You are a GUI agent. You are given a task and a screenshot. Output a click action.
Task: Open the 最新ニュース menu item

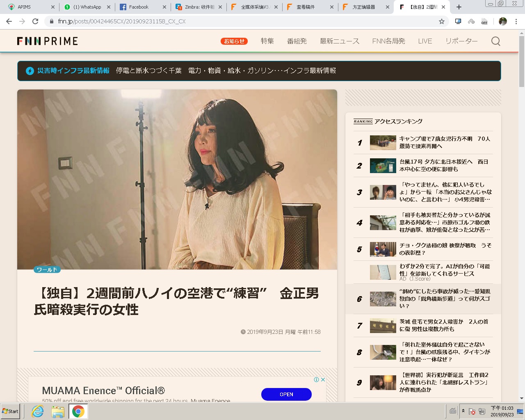tap(340, 41)
